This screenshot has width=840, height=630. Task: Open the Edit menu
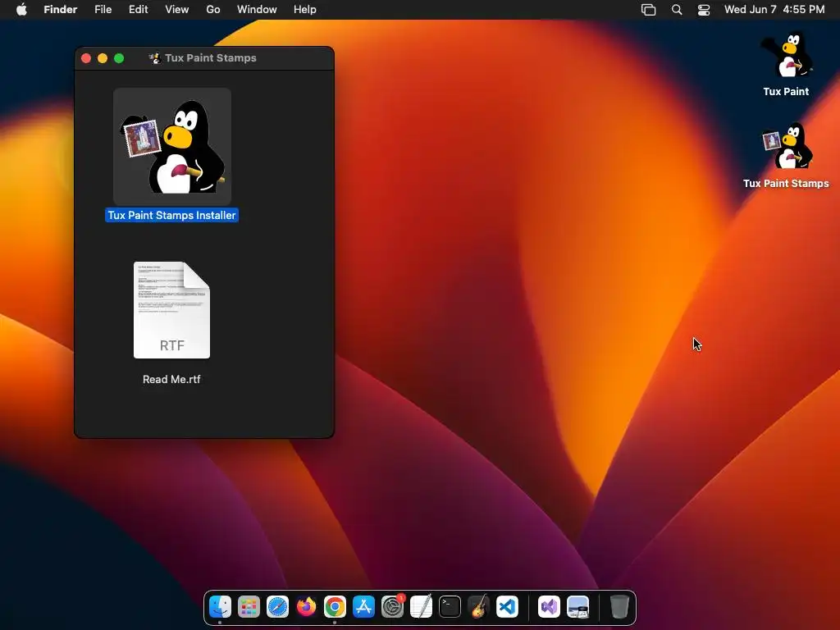138,10
